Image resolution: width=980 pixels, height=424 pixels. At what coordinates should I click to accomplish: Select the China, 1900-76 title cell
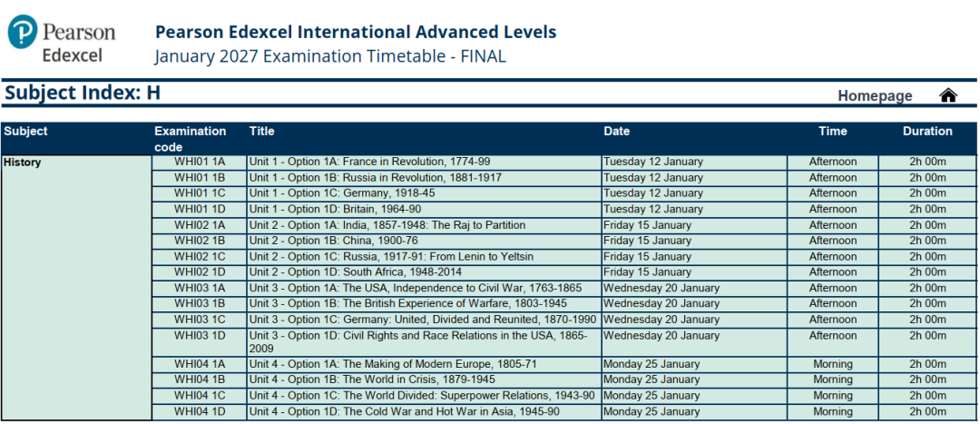click(x=424, y=241)
